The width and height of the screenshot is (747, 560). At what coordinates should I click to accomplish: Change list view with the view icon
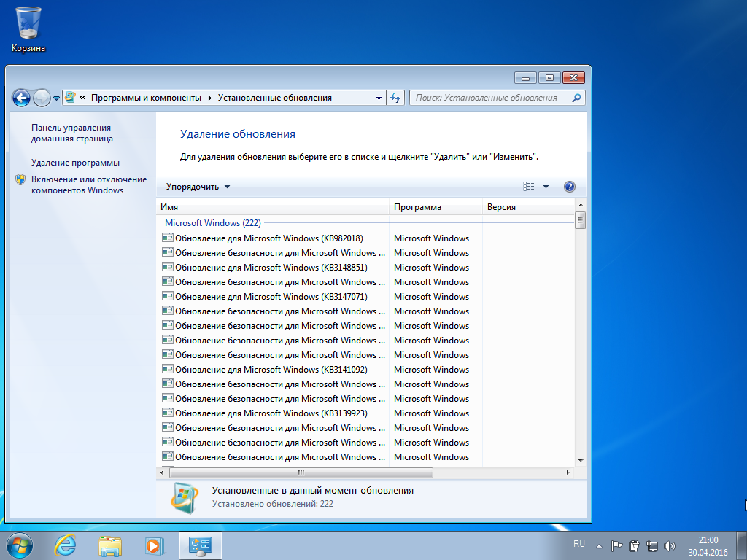pyautogui.click(x=528, y=186)
